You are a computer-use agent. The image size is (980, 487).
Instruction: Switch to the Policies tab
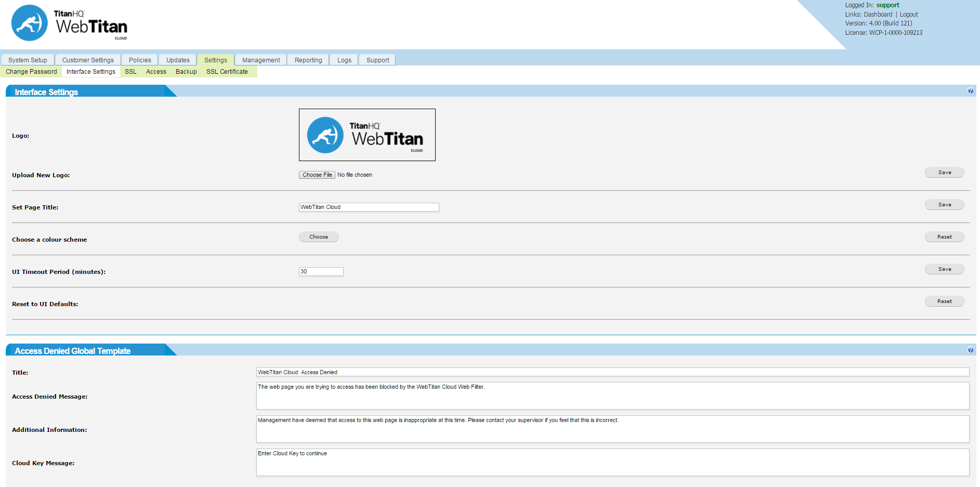click(x=140, y=60)
